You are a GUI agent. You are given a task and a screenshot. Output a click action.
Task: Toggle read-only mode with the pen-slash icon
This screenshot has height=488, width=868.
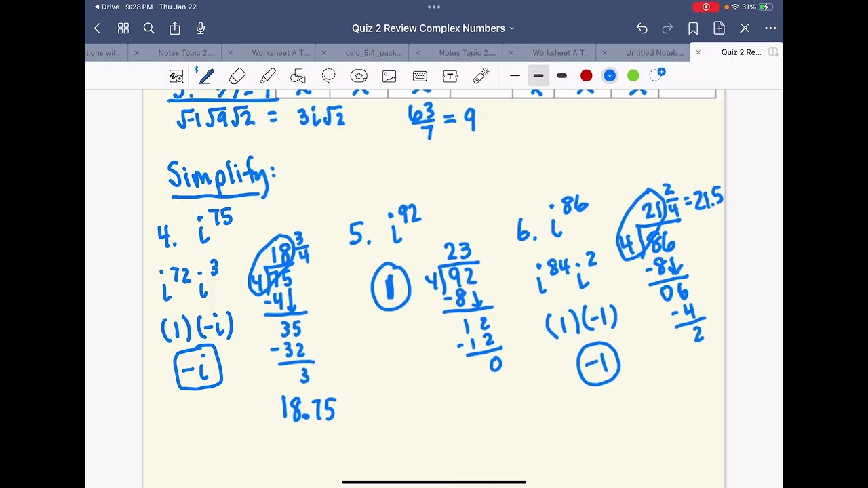(745, 28)
